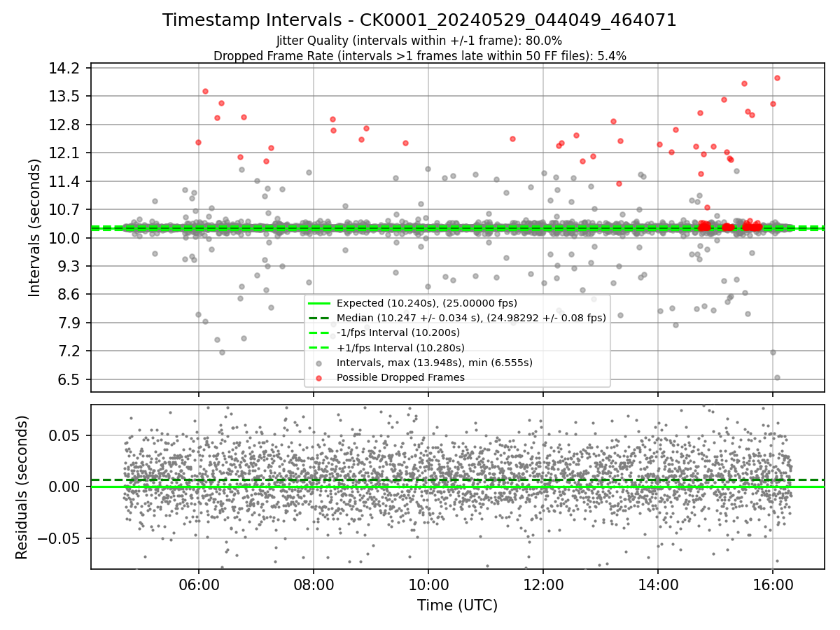Click the 8.6 tick label on the intervals axis
Viewport: 840px width, 630px height.
71,295
